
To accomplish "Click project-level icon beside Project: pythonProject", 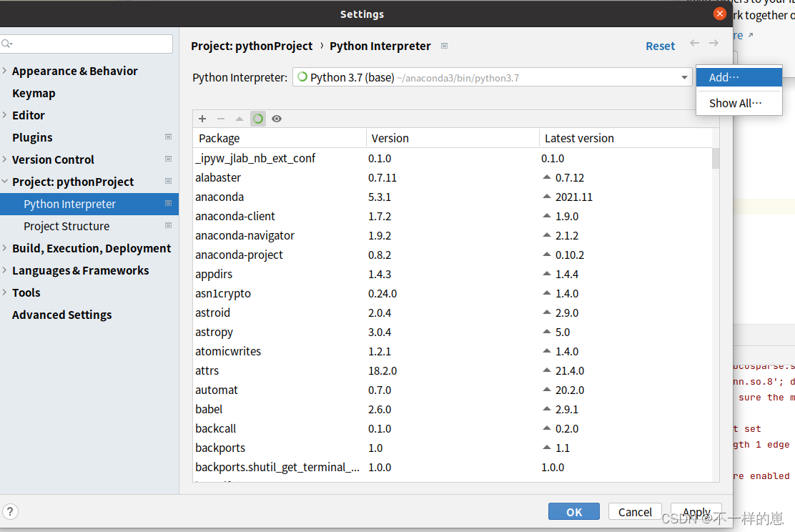I will [x=168, y=181].
